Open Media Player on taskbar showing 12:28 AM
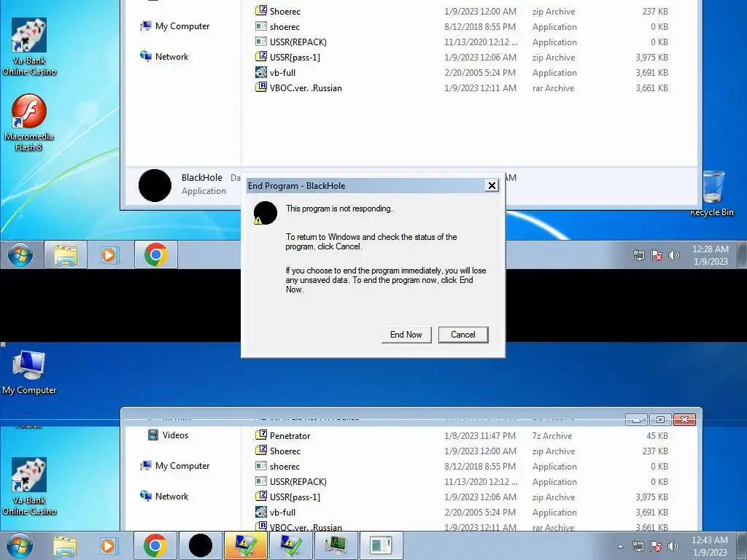The image size is (747, 560). pyautogui.click(x=109, y=254)
